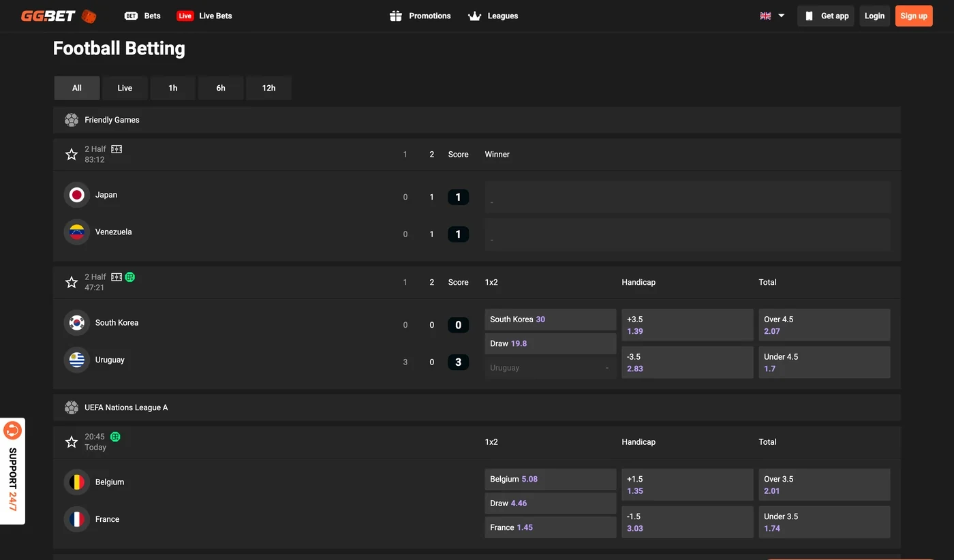
Task: Open pitch view icon for South Korea match
Action: pos(117,277)
